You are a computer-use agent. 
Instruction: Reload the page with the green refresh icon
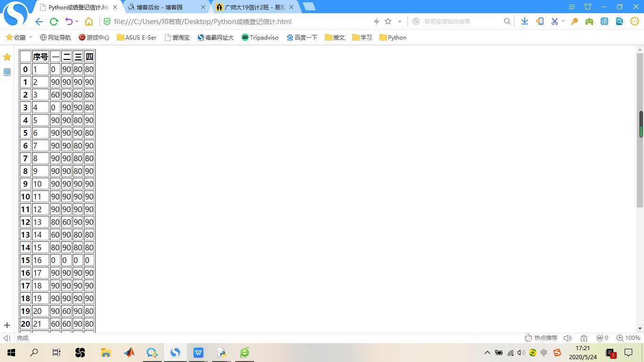point(54,22)
